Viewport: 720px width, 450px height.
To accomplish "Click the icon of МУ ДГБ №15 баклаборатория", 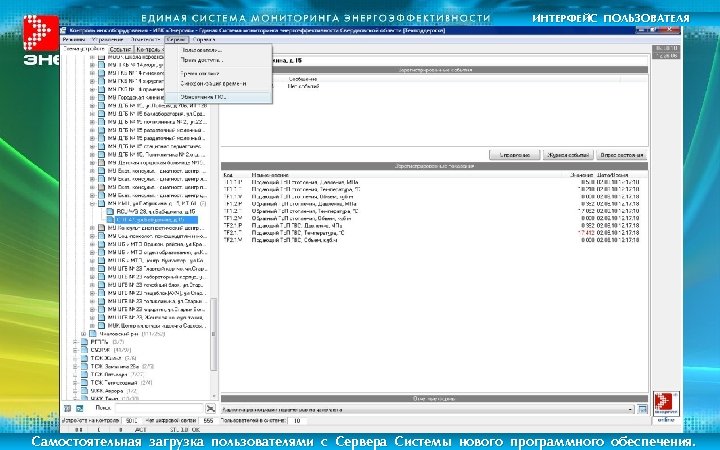I will (101, 114).
